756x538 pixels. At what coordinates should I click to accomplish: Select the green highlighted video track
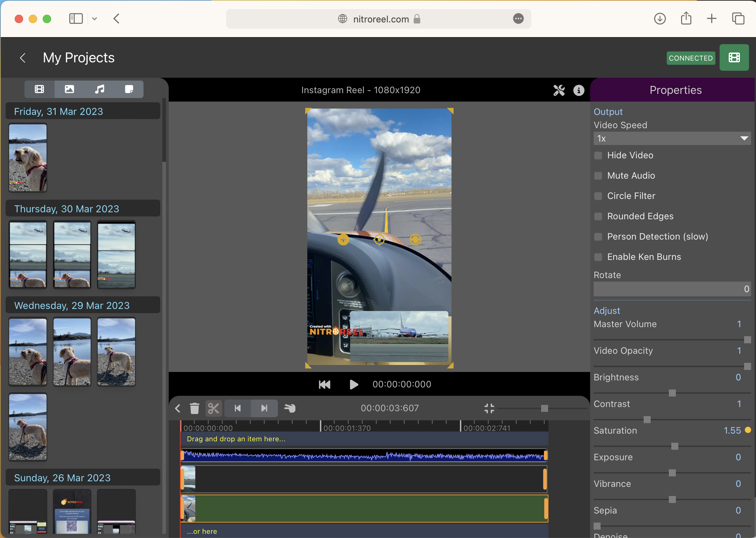[x=364, y=509]
